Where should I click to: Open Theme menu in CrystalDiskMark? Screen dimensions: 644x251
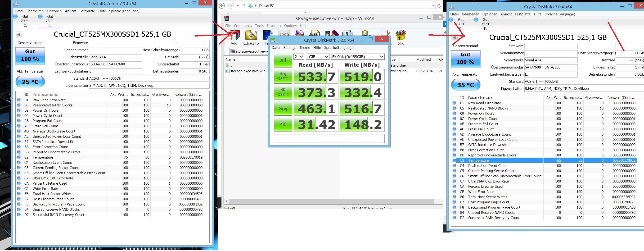coord(305,48)
